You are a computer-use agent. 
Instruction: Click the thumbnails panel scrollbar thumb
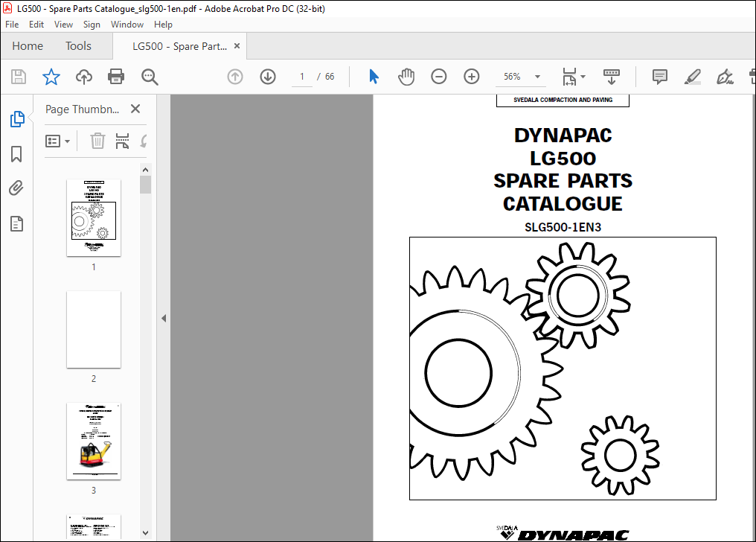(146, 185)
